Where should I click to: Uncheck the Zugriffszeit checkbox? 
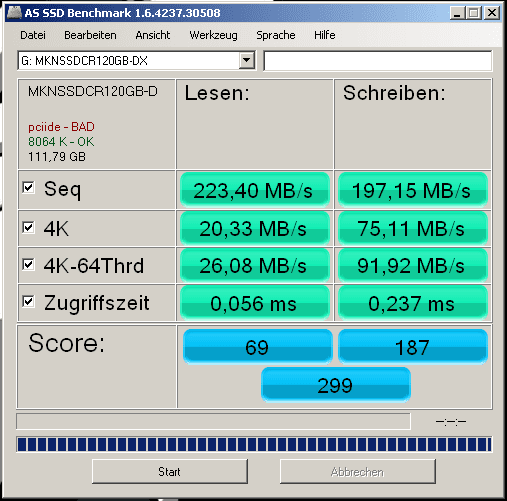click(28, 302)
